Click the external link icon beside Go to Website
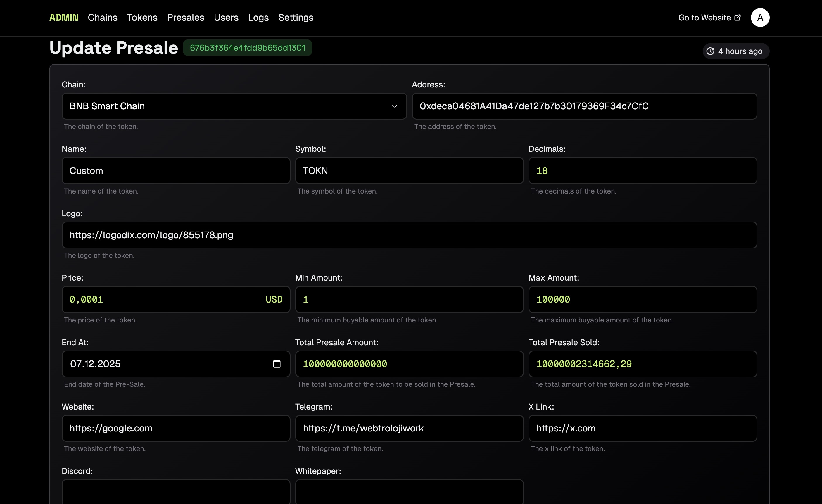Screen dimensions: 822x504 click(738, 17)
